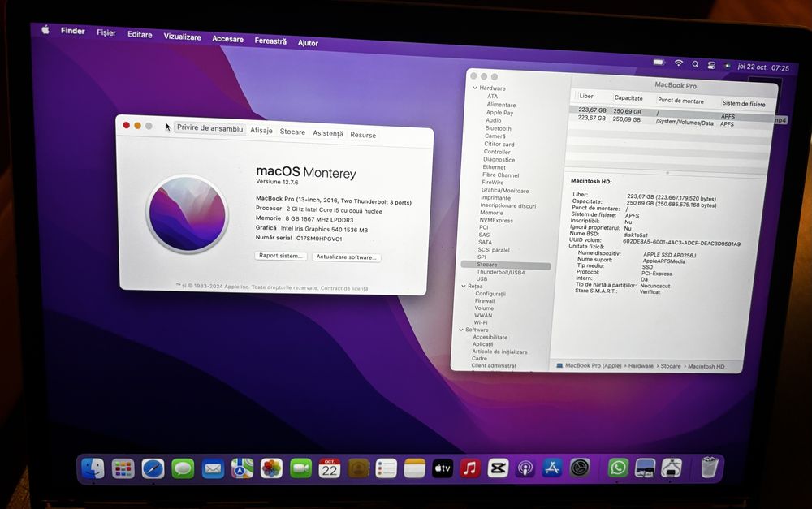Open CapCut from the Dock
Image resolution: width=812 pixels, height=509 pixels.
(x=498, y=468)
